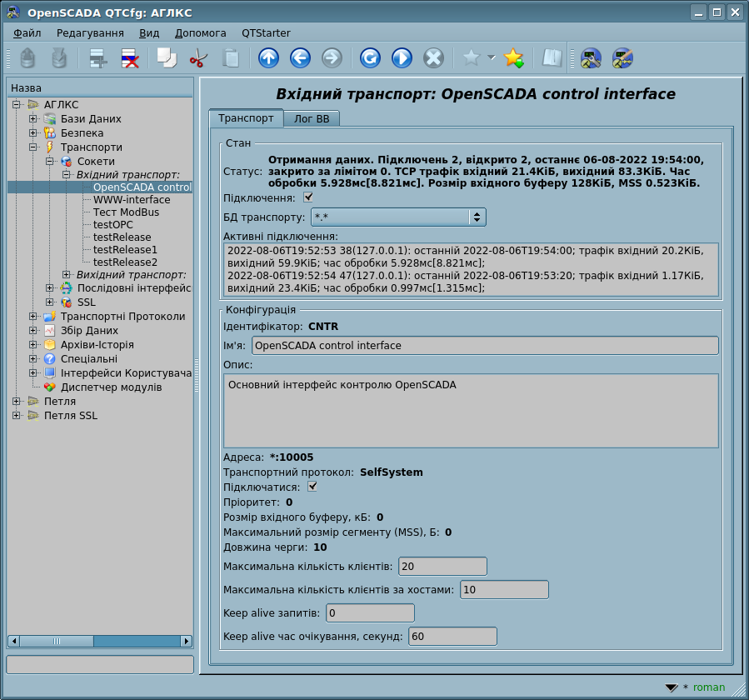Collapse the Сокети node
This screenshot has height=700, width=749.
point(50,162)
